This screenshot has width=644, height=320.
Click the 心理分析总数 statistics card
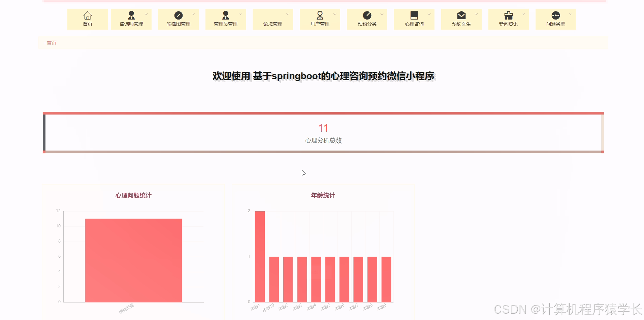coord(323,133)
